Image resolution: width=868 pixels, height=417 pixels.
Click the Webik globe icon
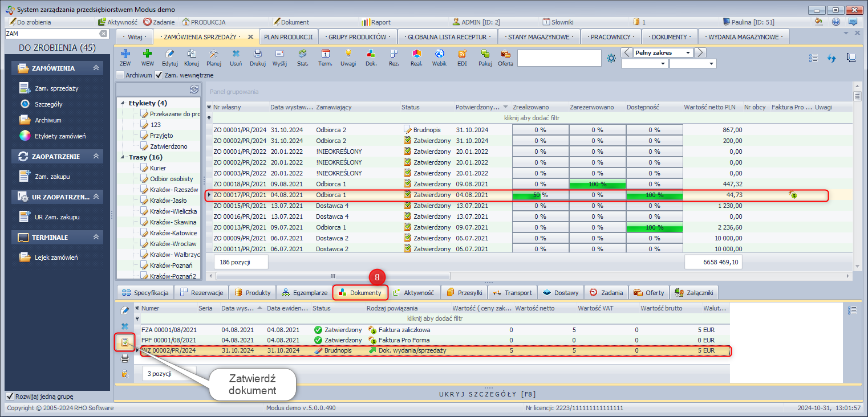click(x=439, y=54)
